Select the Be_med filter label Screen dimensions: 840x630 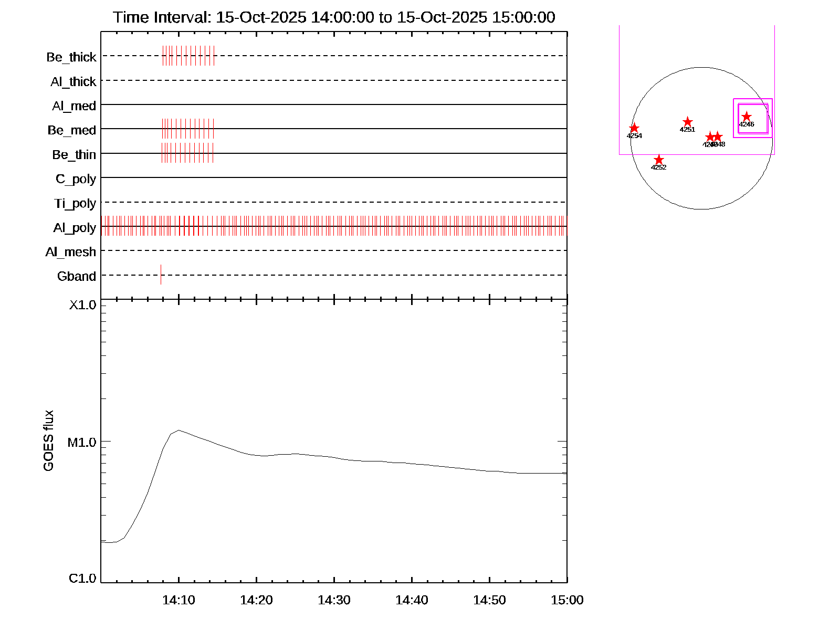pyautogui.click(x=72, y=130)
